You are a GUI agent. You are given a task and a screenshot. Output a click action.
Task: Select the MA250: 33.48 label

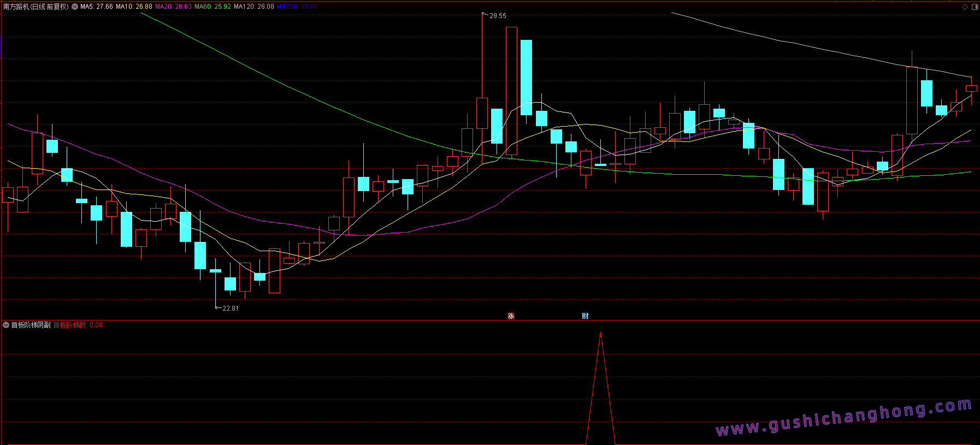(x=297, y=7)
